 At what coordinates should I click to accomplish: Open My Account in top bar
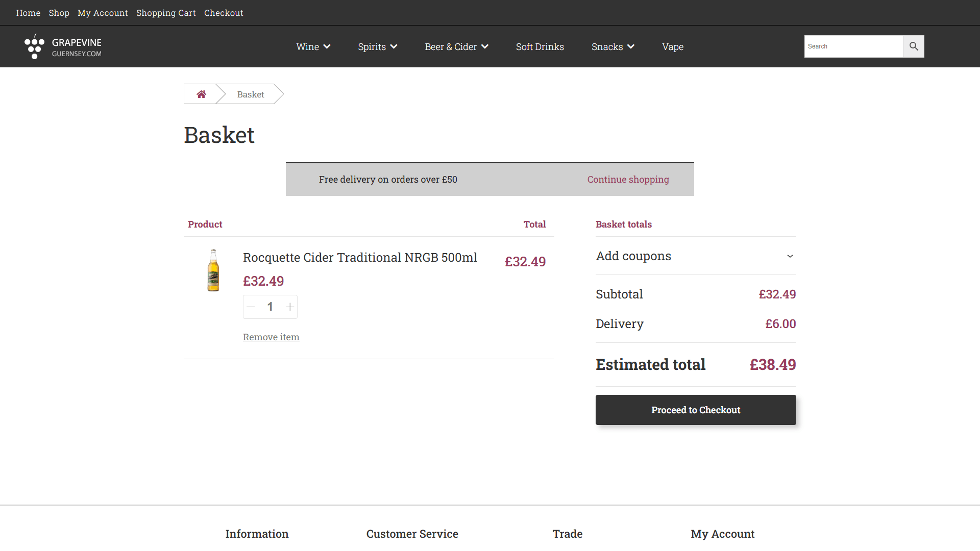(103, 13)
